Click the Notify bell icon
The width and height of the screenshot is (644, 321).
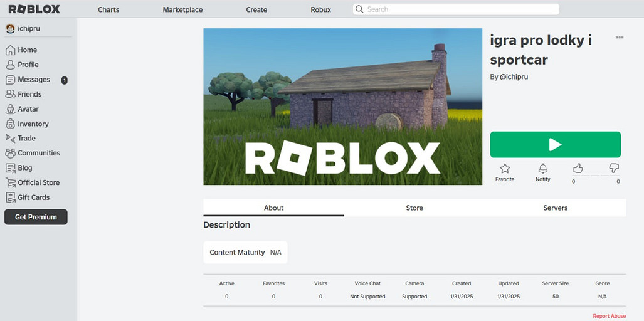(x=543, y=169)
